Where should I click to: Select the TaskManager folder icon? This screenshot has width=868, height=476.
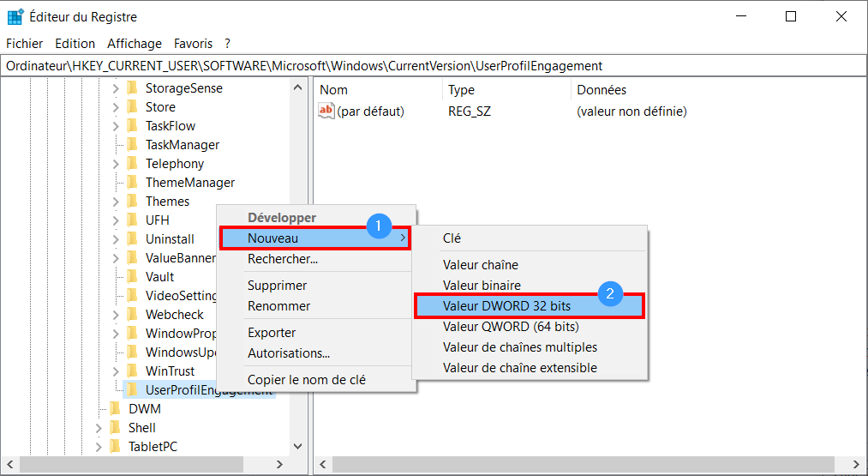click(x=132, y=145)
